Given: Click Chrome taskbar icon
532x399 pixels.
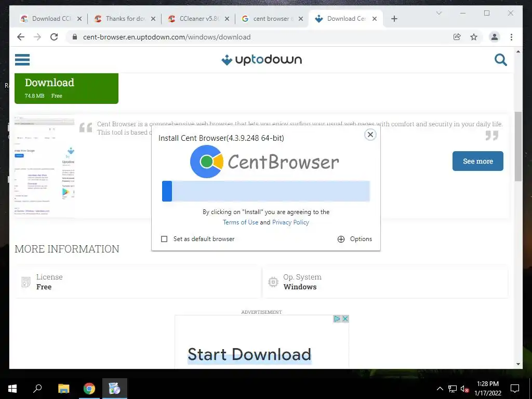Looking at the screenshot, I should click(x=89, y=389).
